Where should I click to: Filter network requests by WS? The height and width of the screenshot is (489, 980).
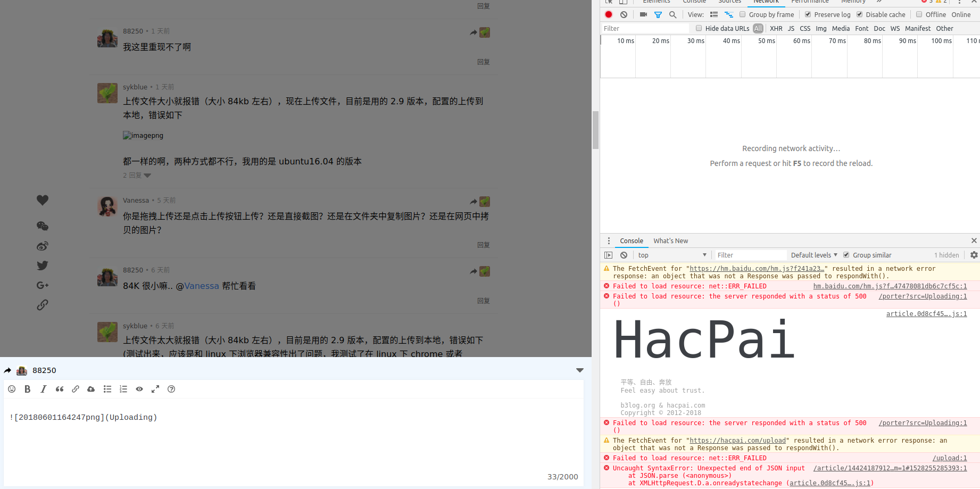[x=895, y=28]
